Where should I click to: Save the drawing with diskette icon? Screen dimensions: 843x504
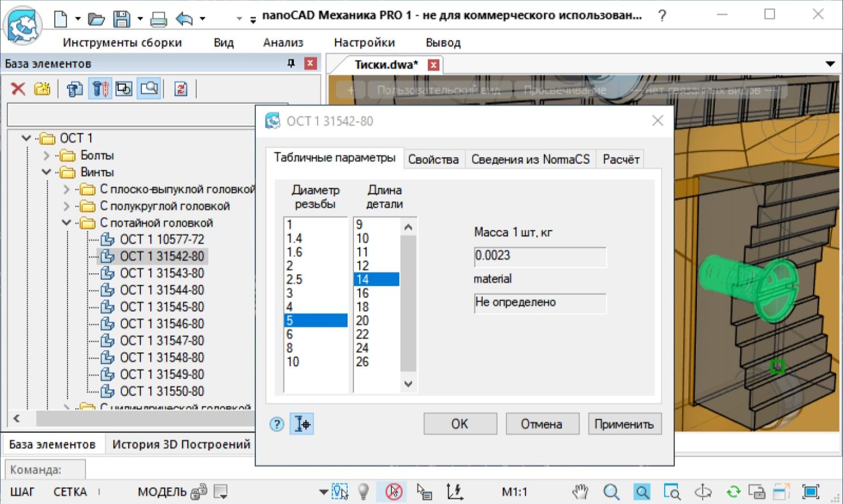tap(121, 20)
